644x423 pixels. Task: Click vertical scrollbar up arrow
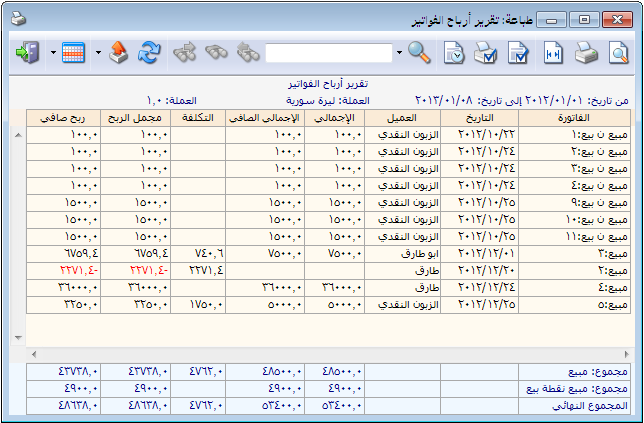tap(18, 135)
